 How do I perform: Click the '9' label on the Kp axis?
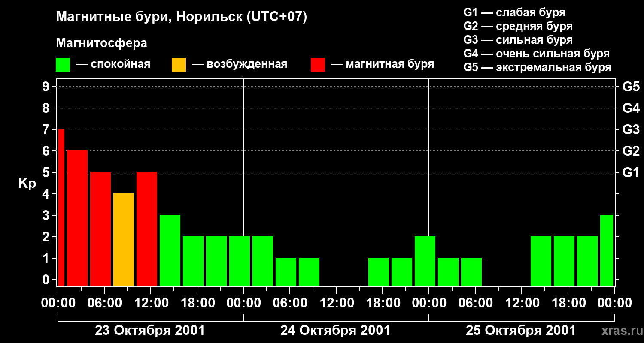click(46, 87)
